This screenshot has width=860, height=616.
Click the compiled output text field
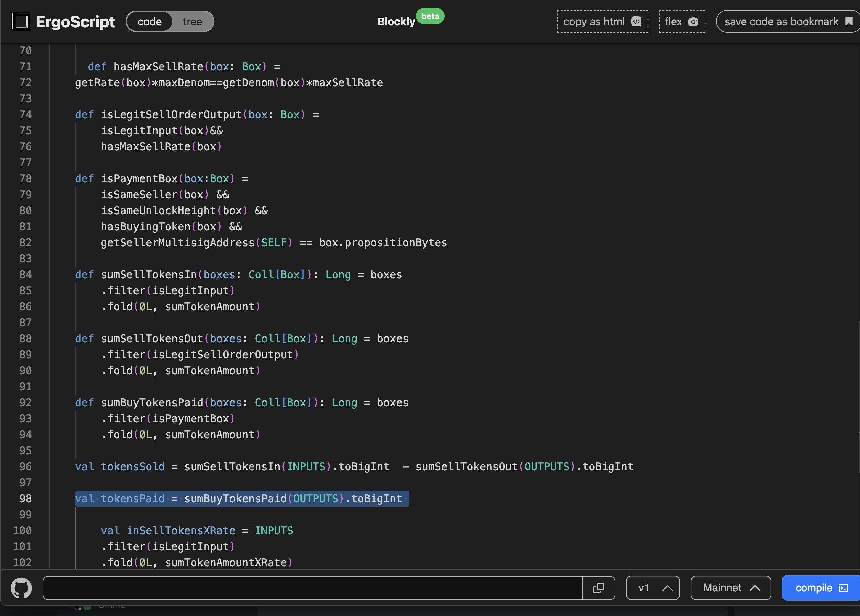[x=312, y=588]
